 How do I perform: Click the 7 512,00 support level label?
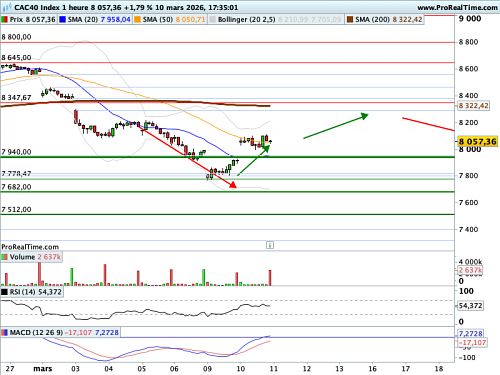pos(16,210)
